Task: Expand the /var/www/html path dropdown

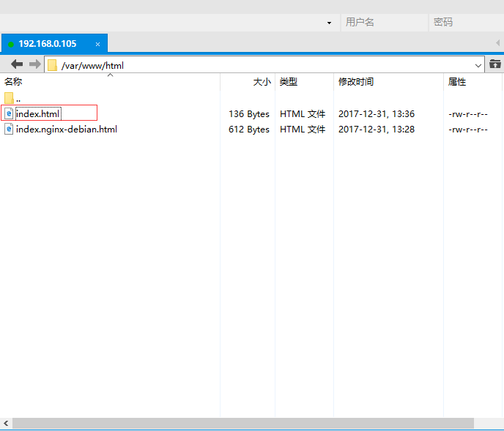Action: [478, 66]
